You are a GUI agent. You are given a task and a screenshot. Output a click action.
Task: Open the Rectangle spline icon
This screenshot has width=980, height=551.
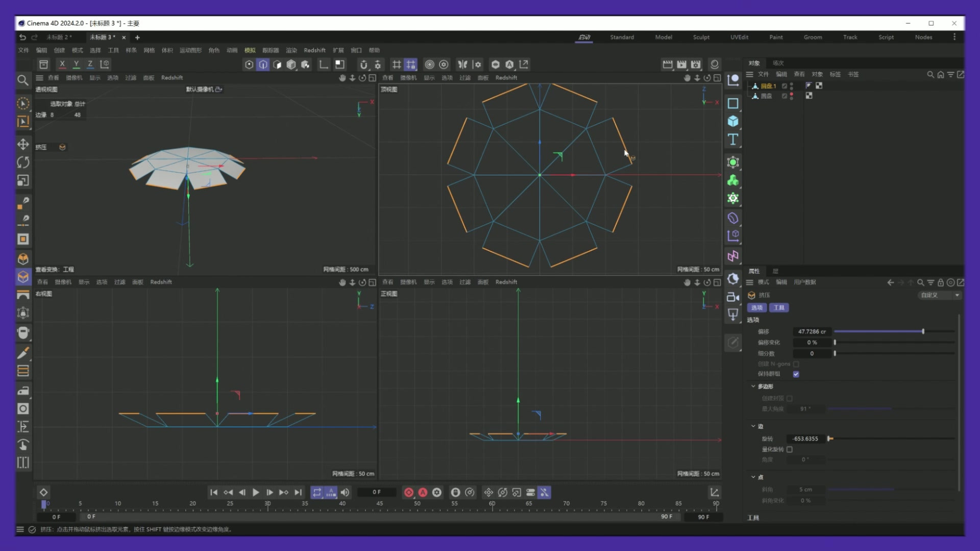733,104
